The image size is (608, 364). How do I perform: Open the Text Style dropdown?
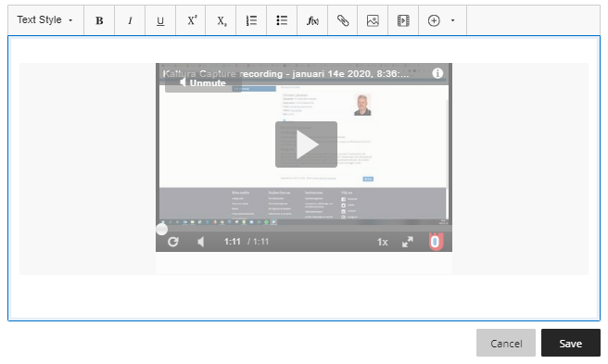[x=45, y=20]
